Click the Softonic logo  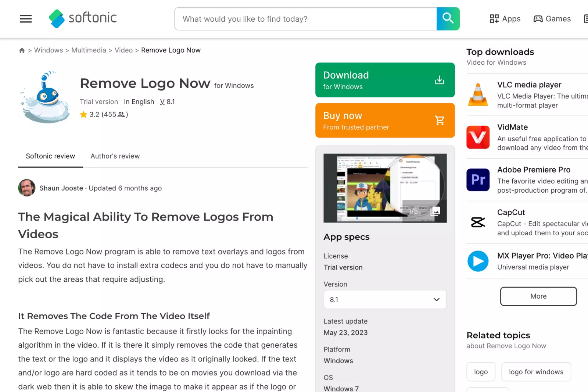click(x=83, y=18)
